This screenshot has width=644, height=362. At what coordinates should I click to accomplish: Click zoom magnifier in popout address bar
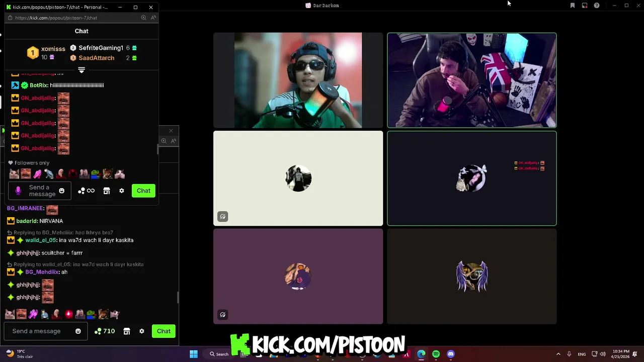[x=143, y=18]
